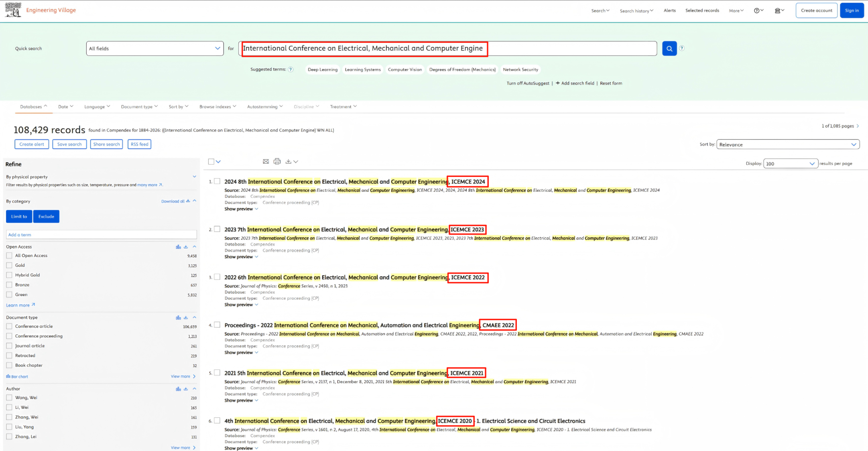Expand the By physical property section

(194, 177)
